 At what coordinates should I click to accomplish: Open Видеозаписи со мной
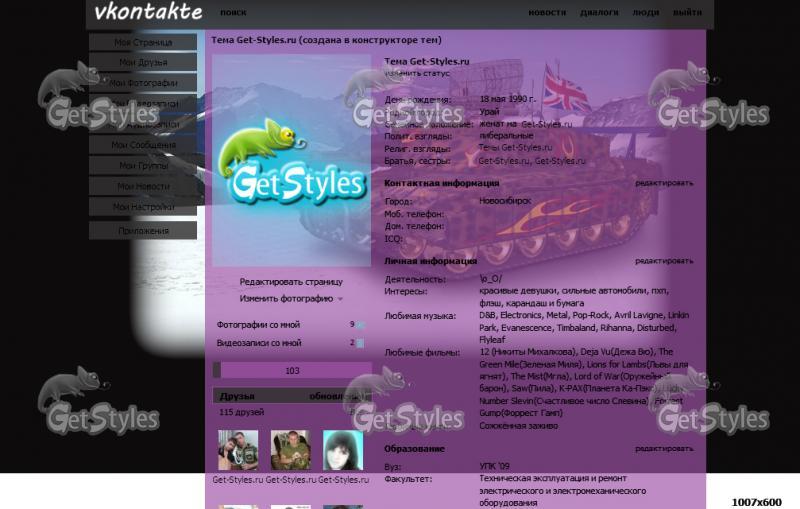(x=259, y=343)
